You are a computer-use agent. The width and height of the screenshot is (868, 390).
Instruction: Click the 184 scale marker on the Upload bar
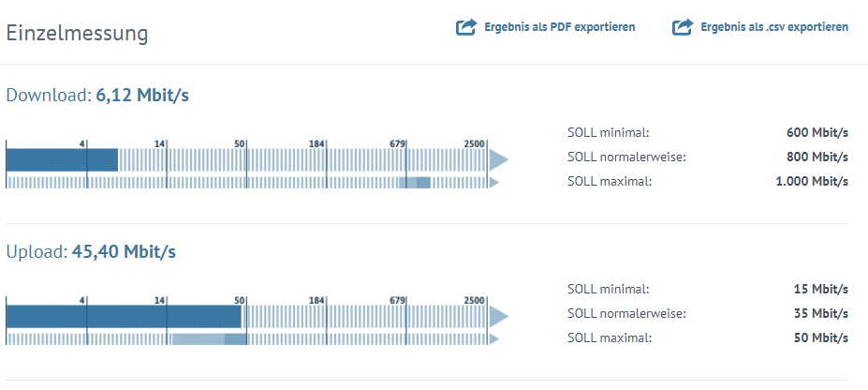(316, 300)
